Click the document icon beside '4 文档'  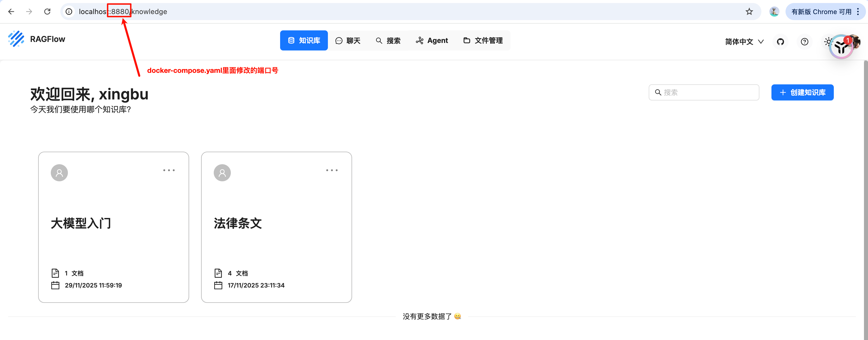[x=218, y=273]
